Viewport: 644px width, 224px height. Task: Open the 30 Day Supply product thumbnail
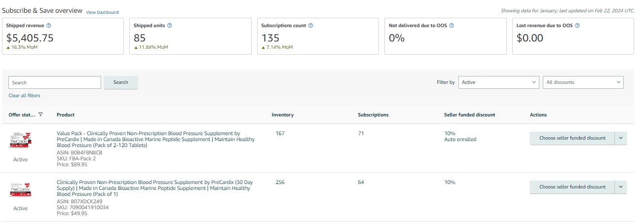click(x=20, y=189)
